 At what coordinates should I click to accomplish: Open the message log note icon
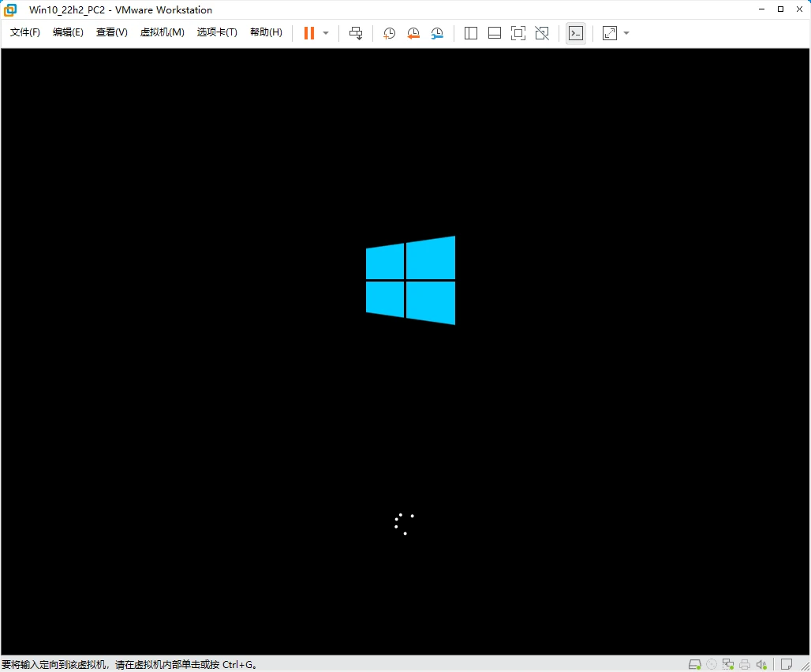click(x=787, y=664)
